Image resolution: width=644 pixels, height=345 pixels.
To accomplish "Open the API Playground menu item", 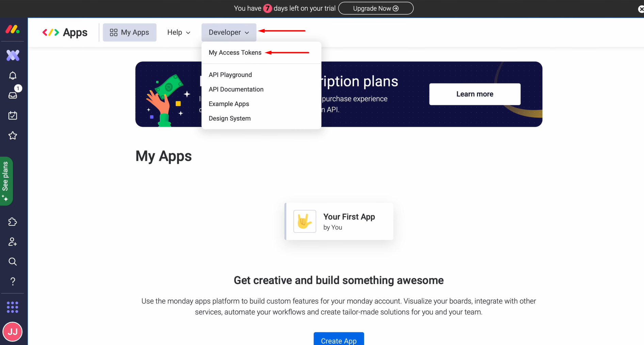I will click(230, 75).
